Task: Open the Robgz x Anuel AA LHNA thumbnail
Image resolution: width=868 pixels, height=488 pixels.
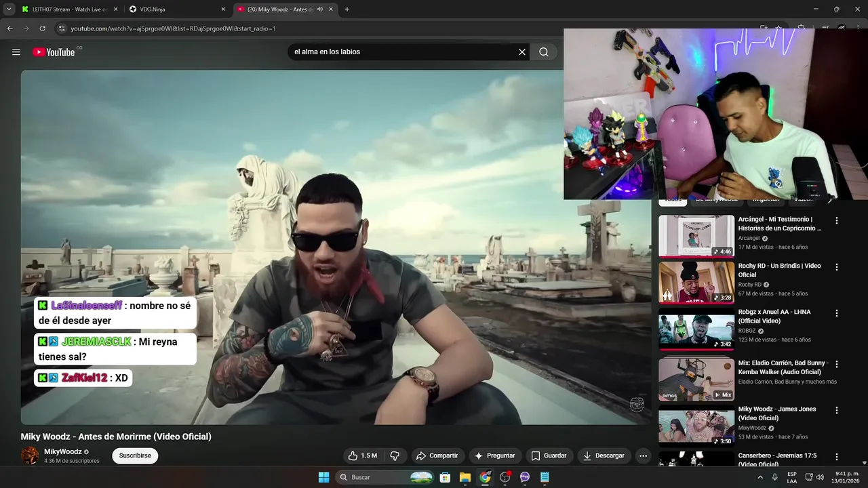Action: click(696, 329)
